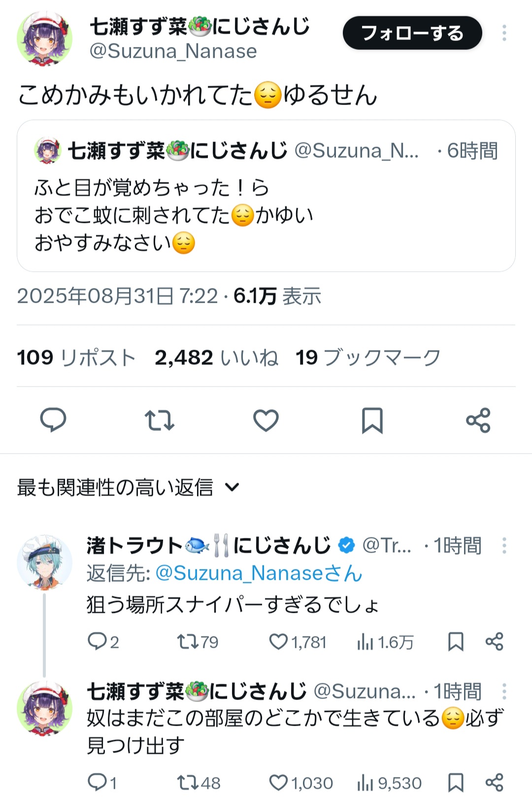View 109 リポスト list
The width and height of the screenshot is (532, 804).
(76, 357)
